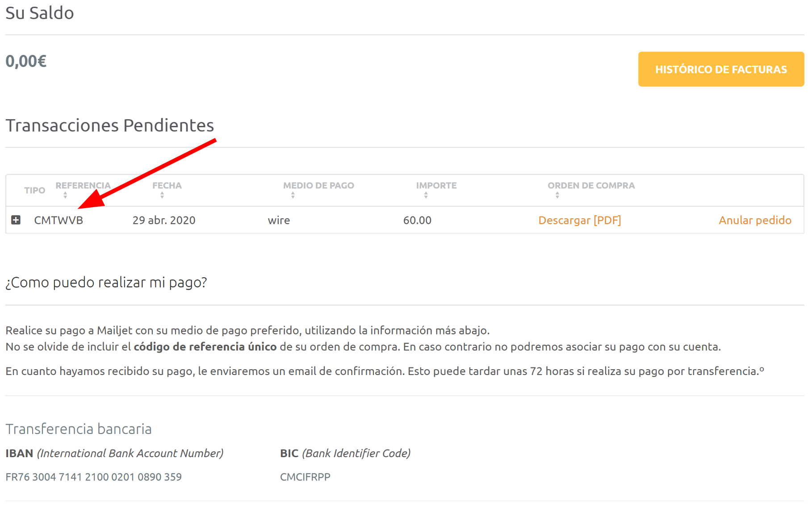This screenshot has height=513, width=812.
Task: Click the FECHA column header label
Action: click(167, 185)
